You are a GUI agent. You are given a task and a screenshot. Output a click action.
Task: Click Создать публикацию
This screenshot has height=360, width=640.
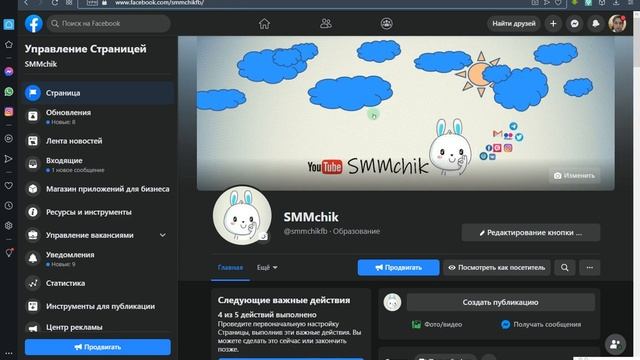(500, 302)
